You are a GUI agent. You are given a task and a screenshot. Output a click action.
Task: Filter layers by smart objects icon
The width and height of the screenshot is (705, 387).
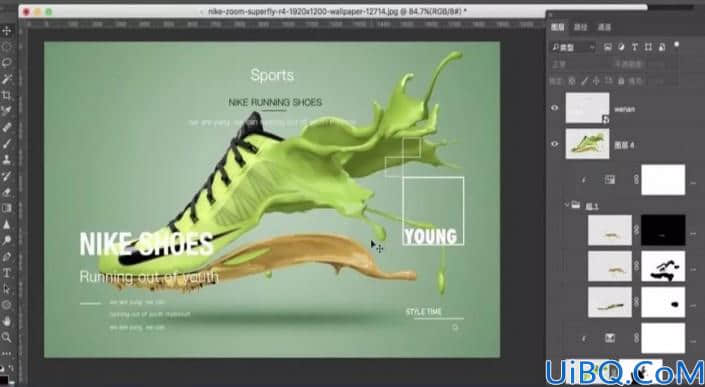661,47
